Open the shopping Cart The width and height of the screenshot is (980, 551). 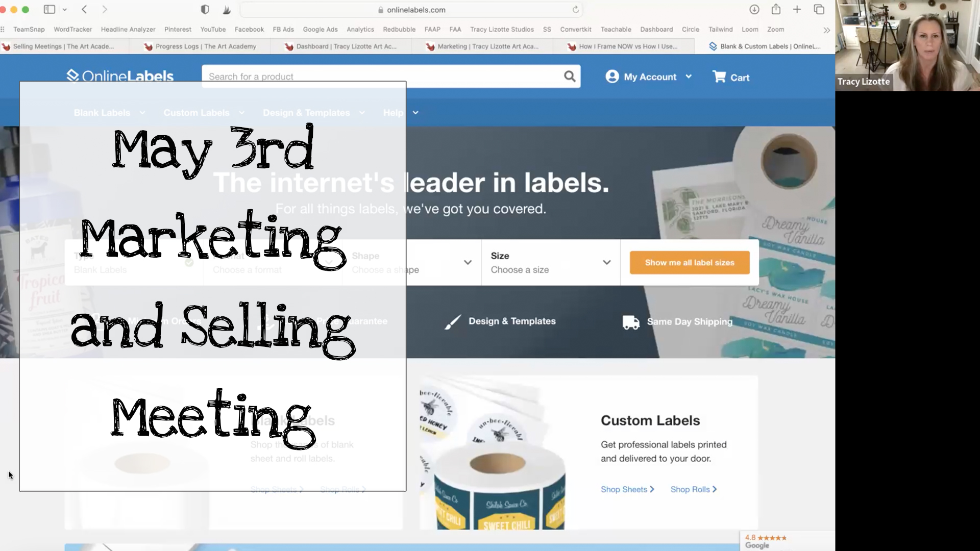tap(731, 77)
